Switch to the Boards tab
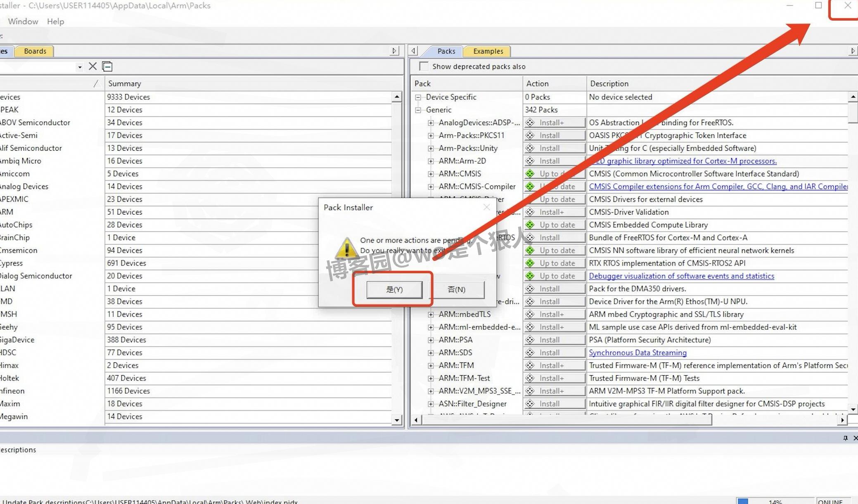Image resolution: width=858 pixels, height=504 pixels. pos(35,51)
